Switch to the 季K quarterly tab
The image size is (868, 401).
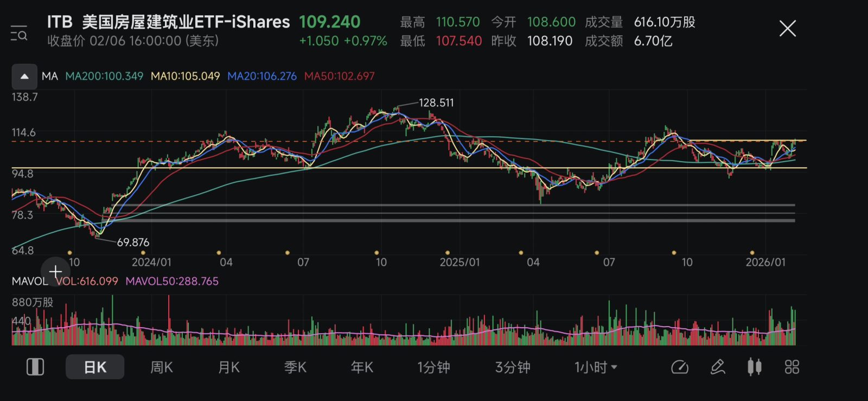296,367
